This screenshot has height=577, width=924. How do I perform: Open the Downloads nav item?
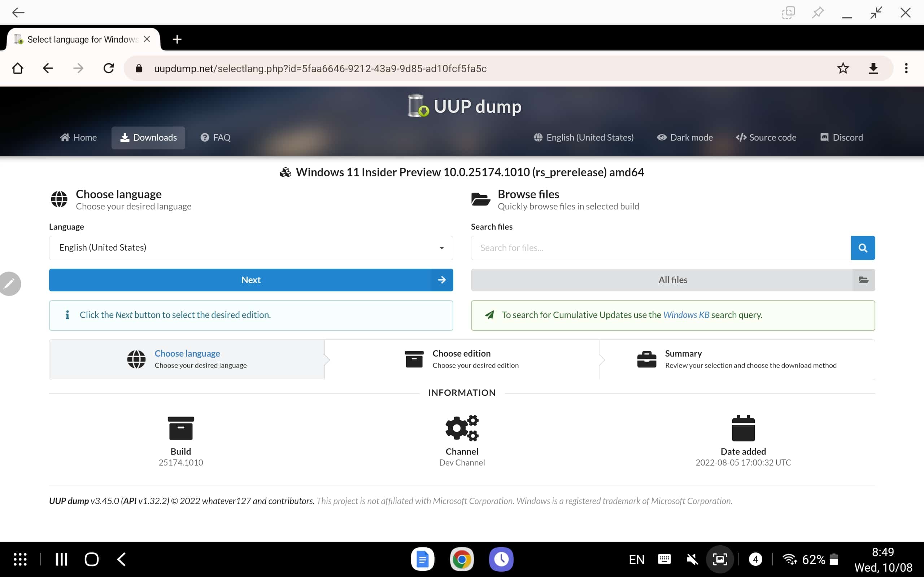pyautogui.click(x=148, y=137)
